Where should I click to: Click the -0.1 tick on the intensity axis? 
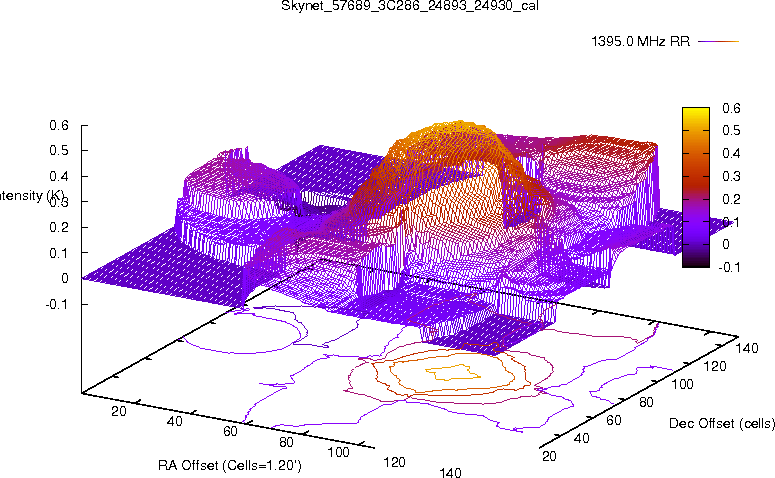point(57,304)
